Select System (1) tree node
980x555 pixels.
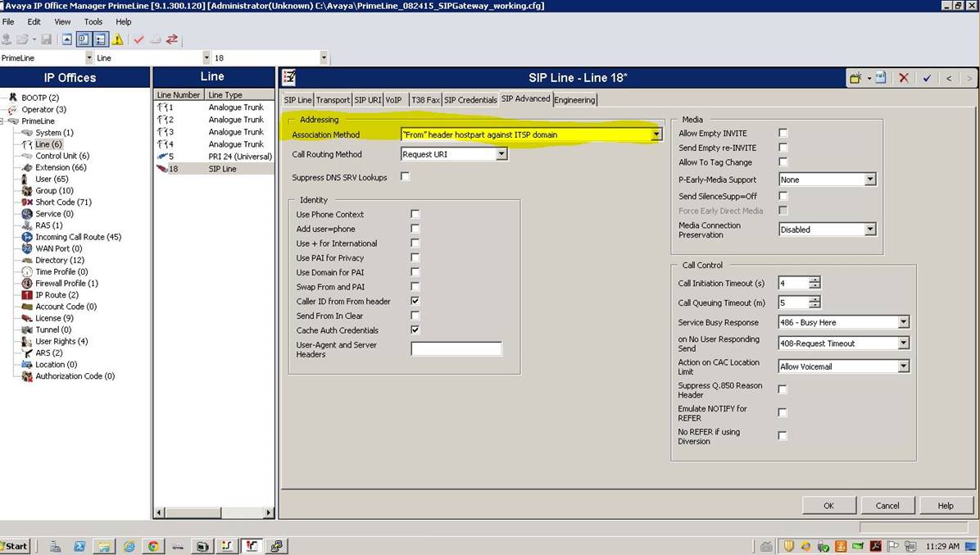[x=54, y=133]
